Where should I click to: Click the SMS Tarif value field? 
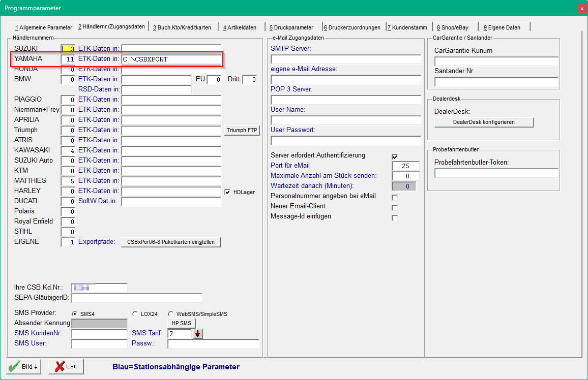coord(181,334)
